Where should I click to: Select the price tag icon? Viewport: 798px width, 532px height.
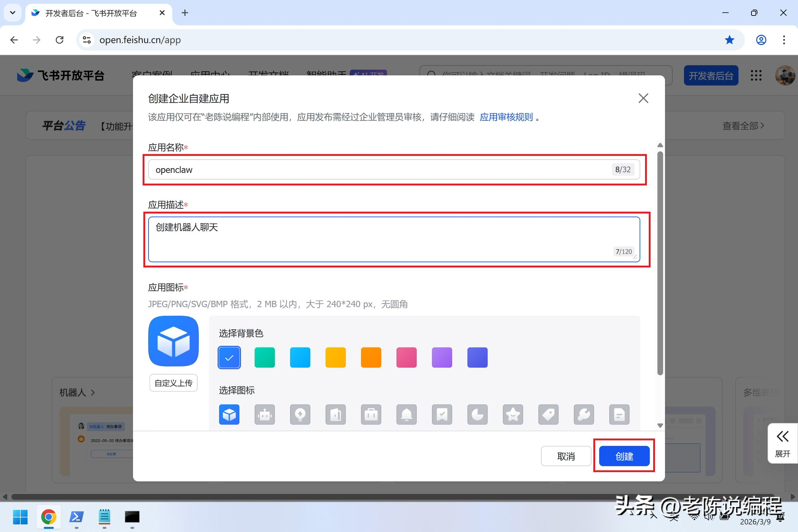click(548, 415)
